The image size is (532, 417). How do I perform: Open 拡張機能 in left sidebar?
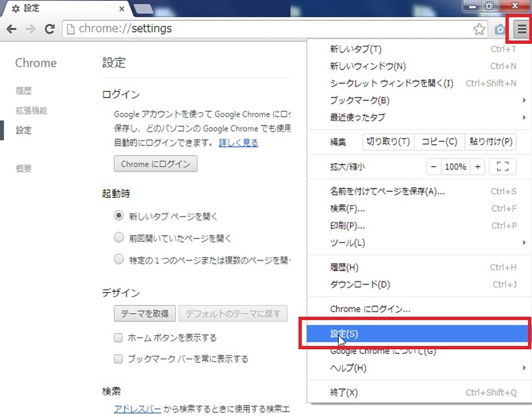point(31,110)
